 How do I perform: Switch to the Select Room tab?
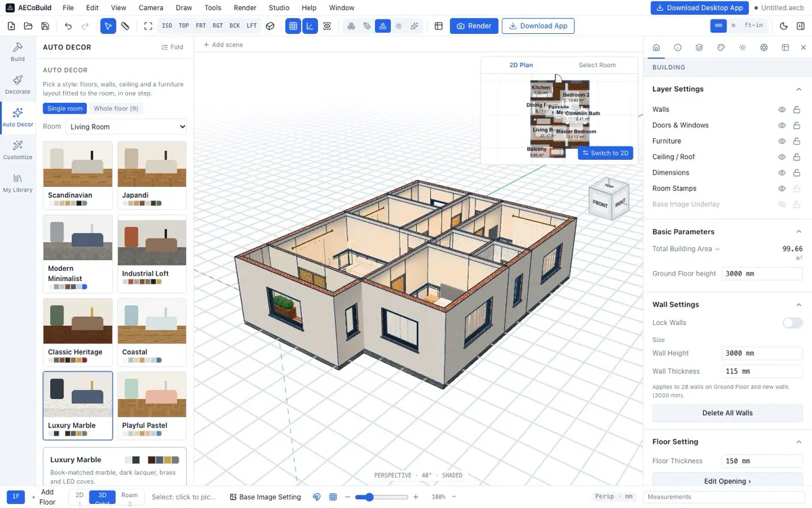[x=597, y=65]
